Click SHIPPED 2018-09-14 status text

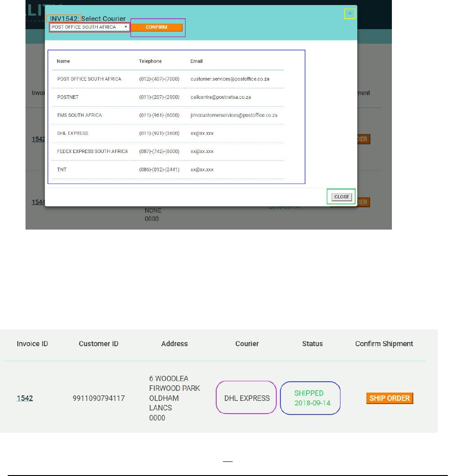(x=312, y=398)
